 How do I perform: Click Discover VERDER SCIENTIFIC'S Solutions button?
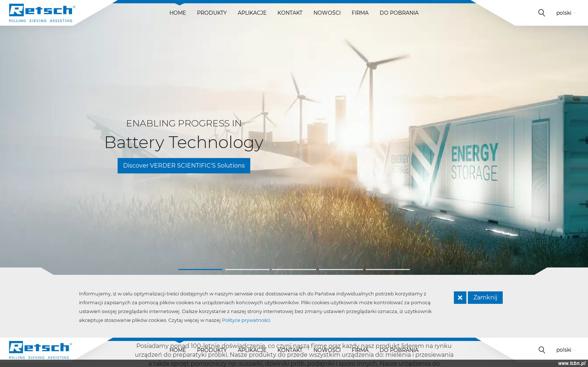tap(184, 166)
